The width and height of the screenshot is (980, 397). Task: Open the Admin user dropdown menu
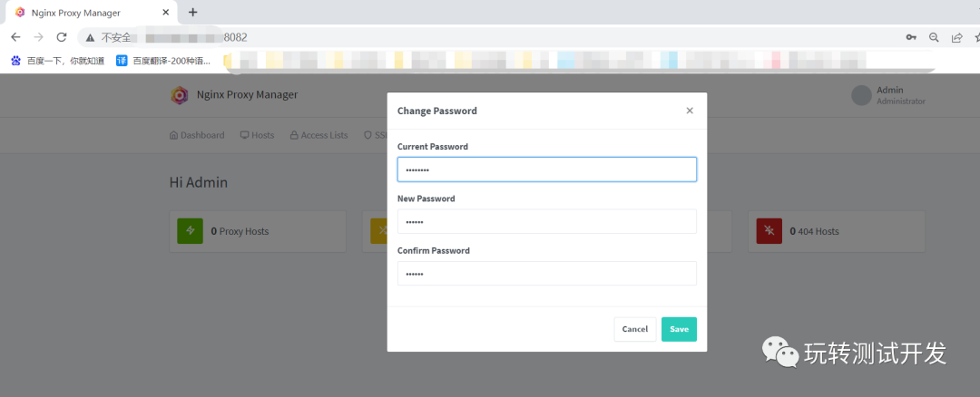pyautogui.click(x=888, y=95)
